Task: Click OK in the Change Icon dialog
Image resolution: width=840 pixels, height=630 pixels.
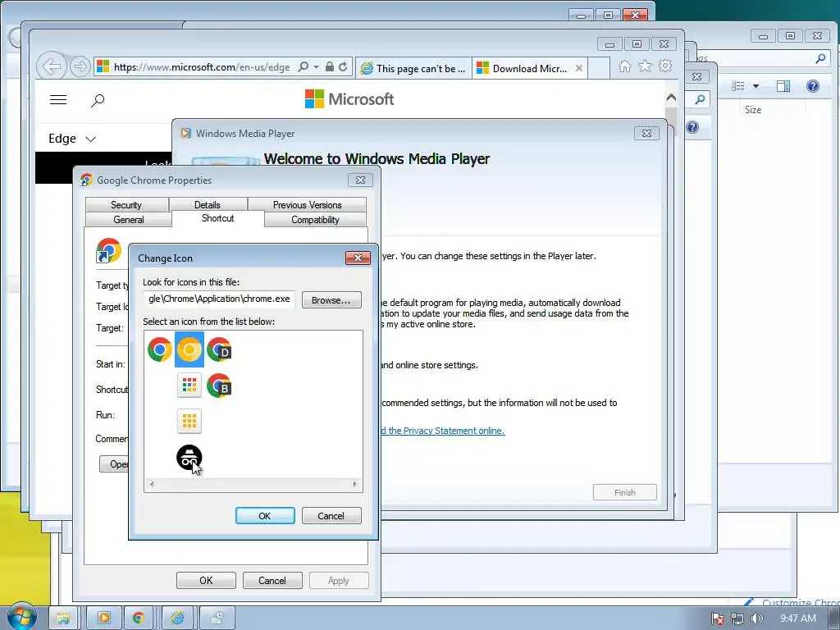Action: pyautogui.click(x=265, y=515)
